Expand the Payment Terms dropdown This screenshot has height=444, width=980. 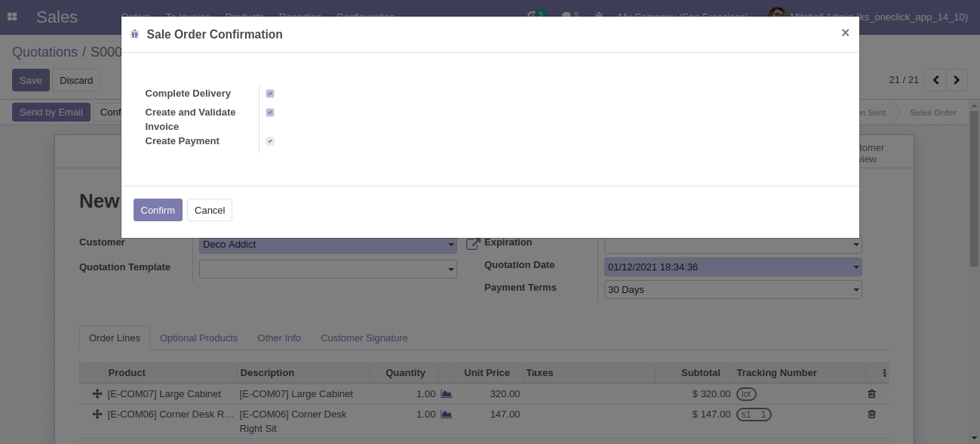856,290
